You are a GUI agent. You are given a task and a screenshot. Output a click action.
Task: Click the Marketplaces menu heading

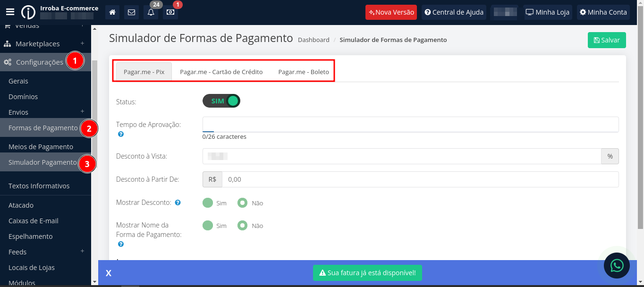pyautogui.click(x=38, y=44)
